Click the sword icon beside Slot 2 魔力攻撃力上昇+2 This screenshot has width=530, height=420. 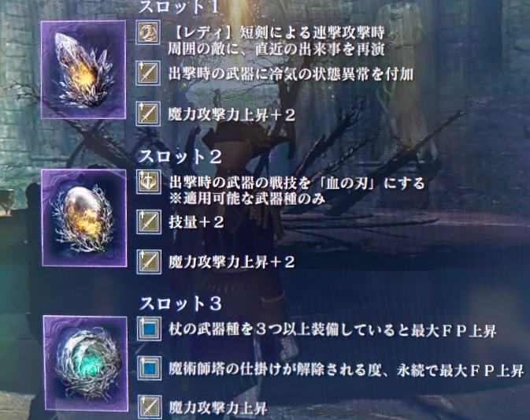pyautogui.click(x=149, y=262)
